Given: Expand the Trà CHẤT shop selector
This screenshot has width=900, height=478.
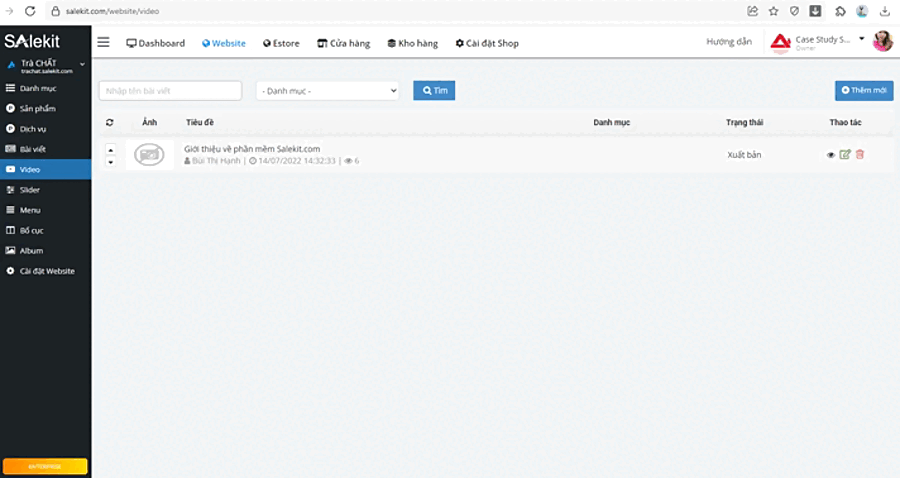Looking at the screenshot, I should [x=45, y=66].
